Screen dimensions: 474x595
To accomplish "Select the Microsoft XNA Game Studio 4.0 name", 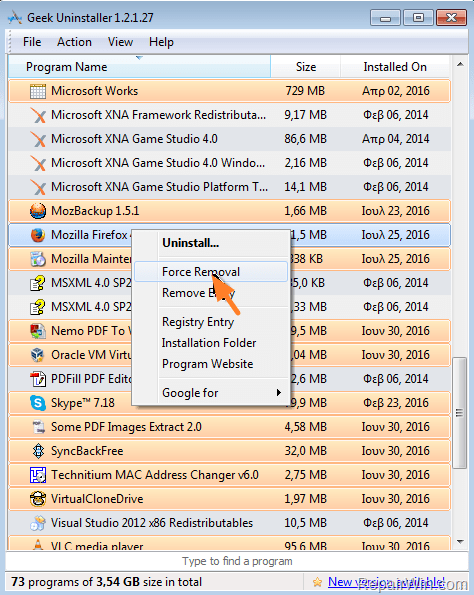I will coord(134,139).
